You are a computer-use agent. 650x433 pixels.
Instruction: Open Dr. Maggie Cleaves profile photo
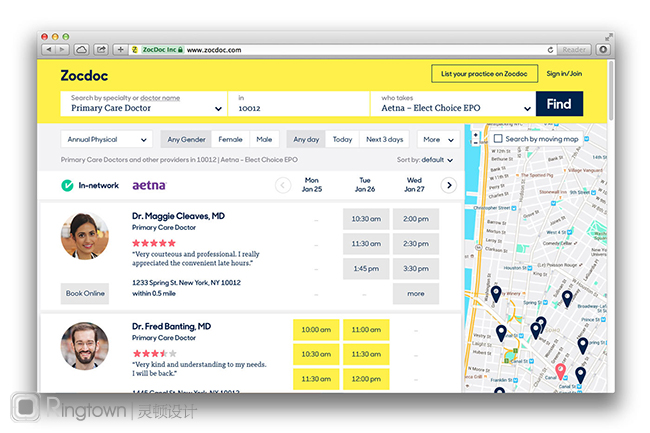(x=85, y=236)
